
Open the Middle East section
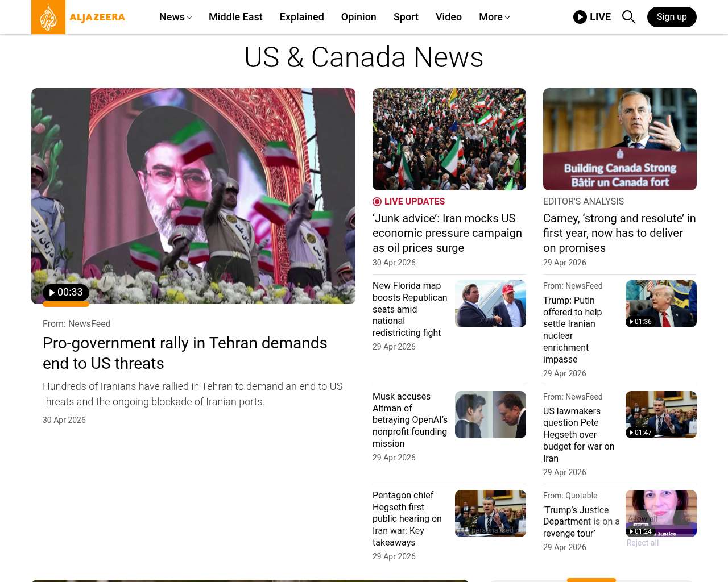(x=235, y=17)
